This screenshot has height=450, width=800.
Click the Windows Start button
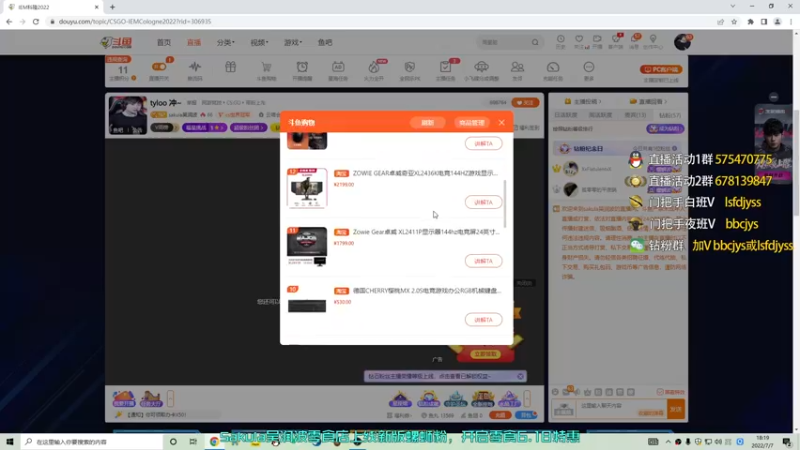(x=10, y=441)
